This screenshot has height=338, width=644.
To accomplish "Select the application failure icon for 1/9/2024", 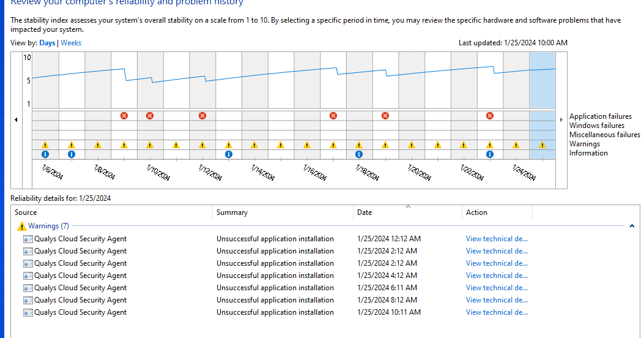I will point(124,116).
